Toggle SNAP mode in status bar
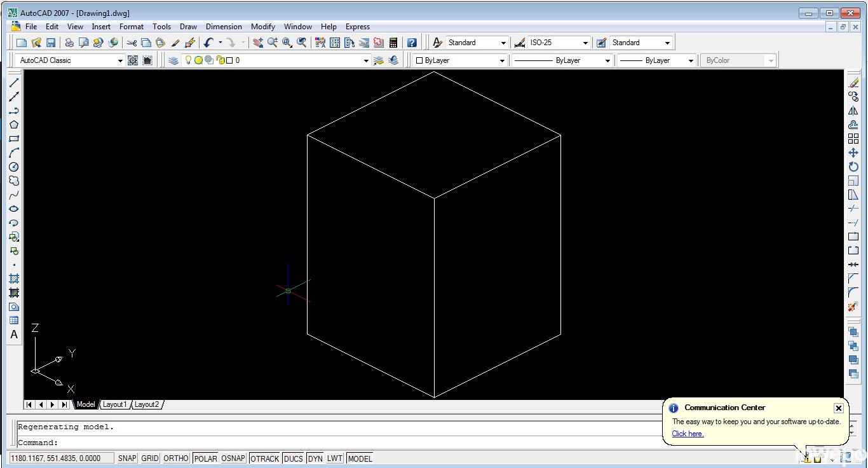 [127, 458]
